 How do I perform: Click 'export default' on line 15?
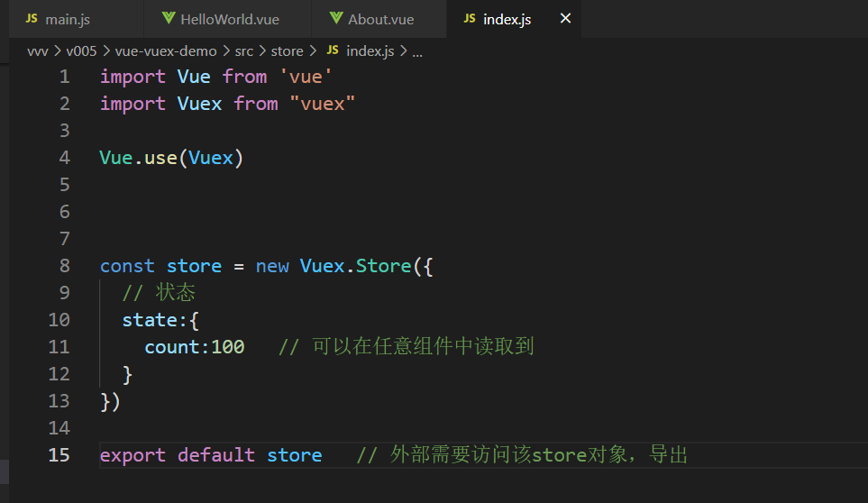click(178, 455)
